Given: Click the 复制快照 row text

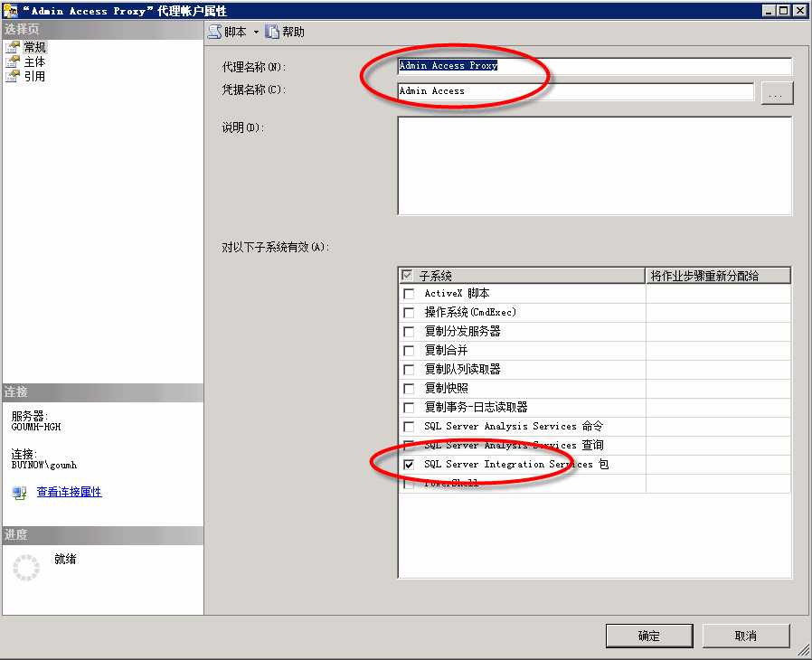Looking at the screenshot, I should 446,388.
